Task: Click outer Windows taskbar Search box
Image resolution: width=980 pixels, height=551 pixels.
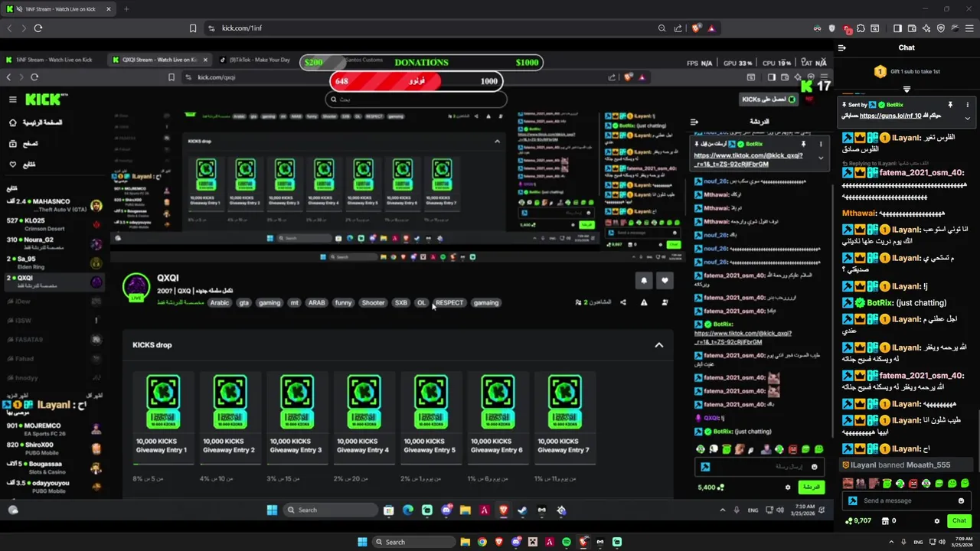Action: point(413,542)
